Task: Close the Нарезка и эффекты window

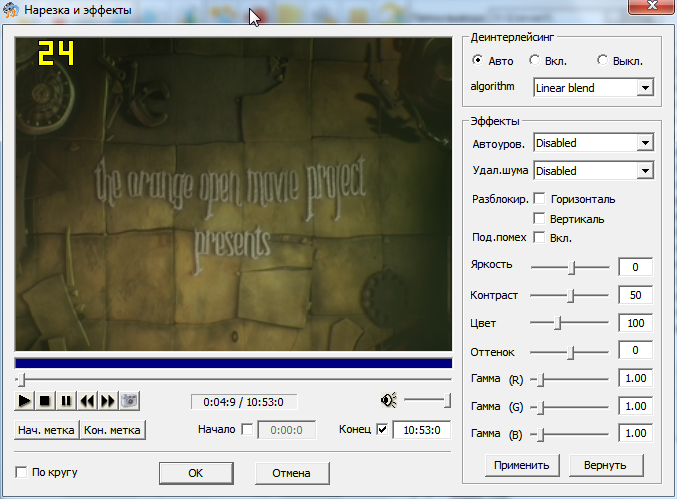Action: click(652, 6)
